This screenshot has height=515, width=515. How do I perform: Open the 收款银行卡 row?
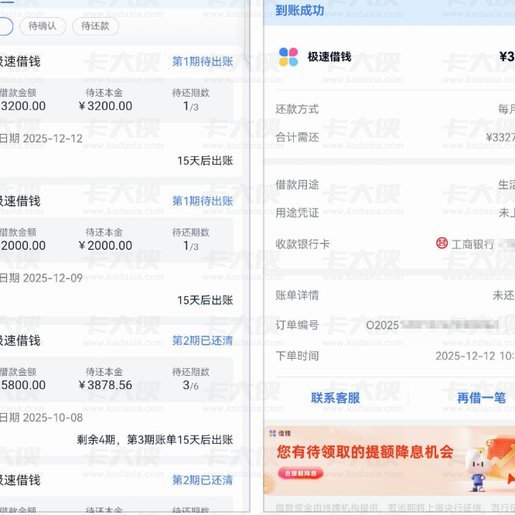pos(395,244)
